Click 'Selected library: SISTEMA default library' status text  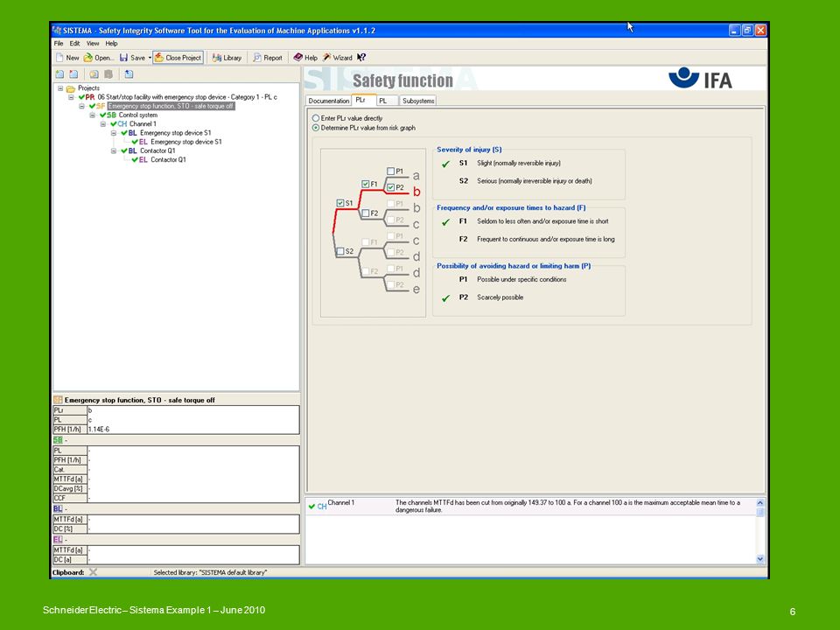210,572
